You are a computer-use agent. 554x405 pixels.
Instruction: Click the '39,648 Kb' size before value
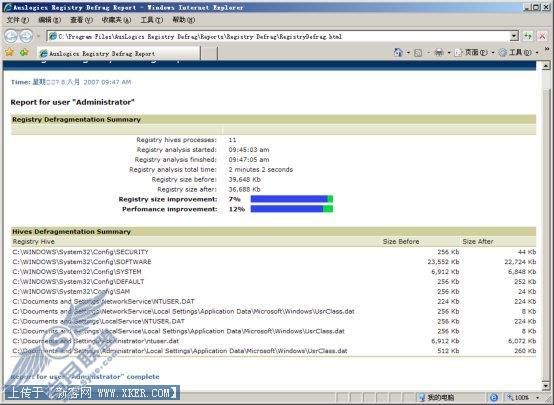(244, 180)
